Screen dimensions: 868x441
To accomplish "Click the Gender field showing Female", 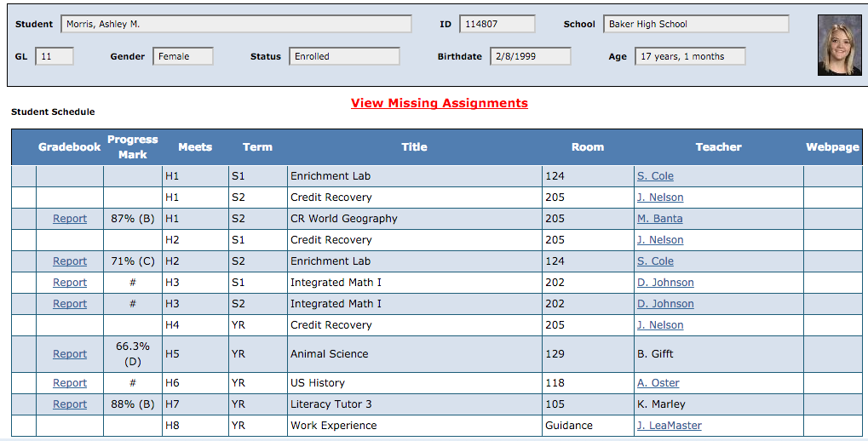I will pyautogui.click(x=183, y=56).
